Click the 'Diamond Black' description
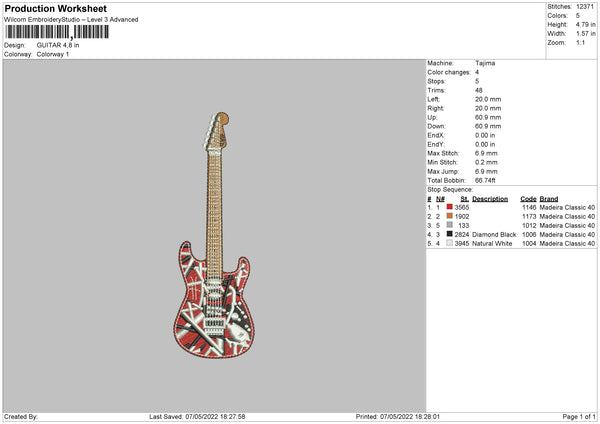 [494, 235]
